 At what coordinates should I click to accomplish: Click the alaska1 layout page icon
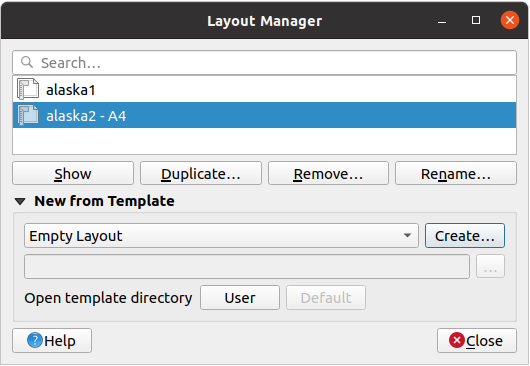(28, 89)
